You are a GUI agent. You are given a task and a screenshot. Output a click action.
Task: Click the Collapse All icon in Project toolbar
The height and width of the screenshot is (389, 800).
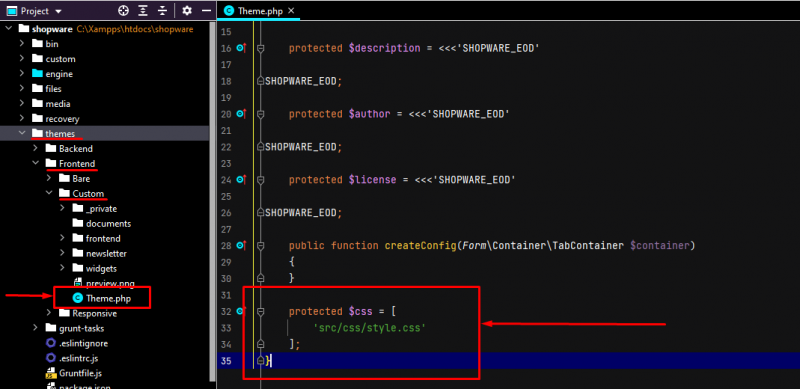tap(162, 10)
